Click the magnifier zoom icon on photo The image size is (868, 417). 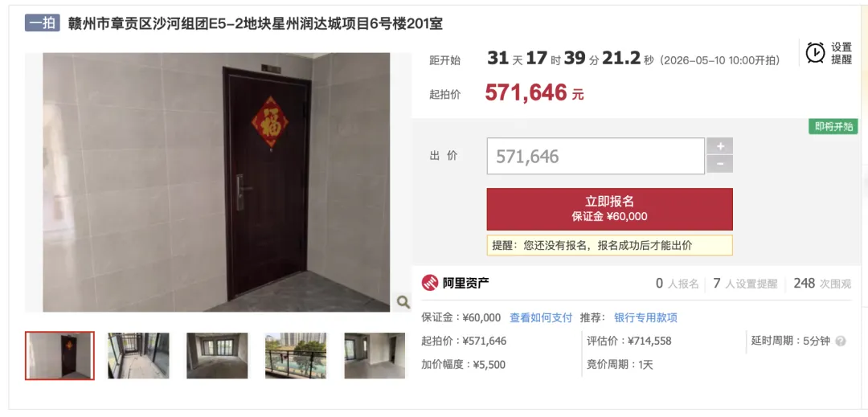(403, 302)
